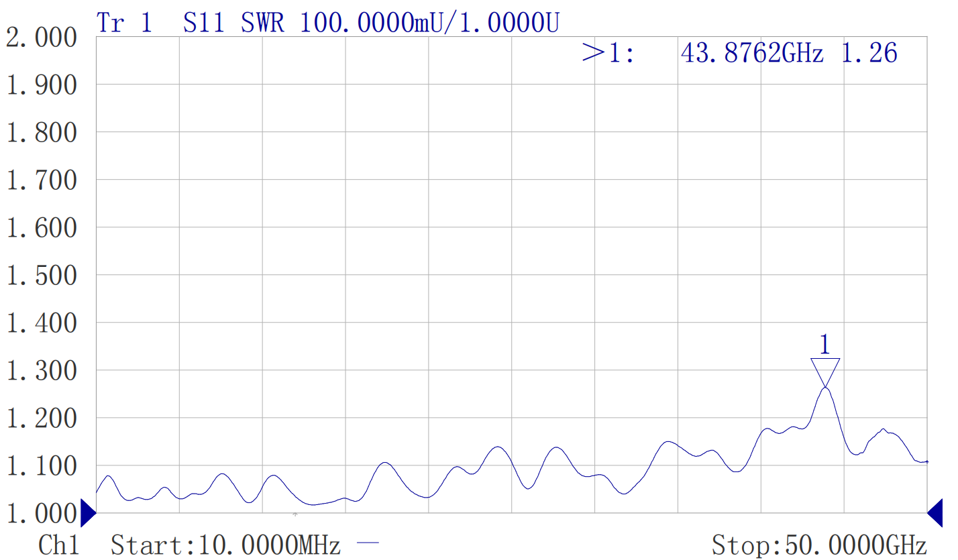
Task: Click the marker number 1 label above the peak
Action: 825,345
